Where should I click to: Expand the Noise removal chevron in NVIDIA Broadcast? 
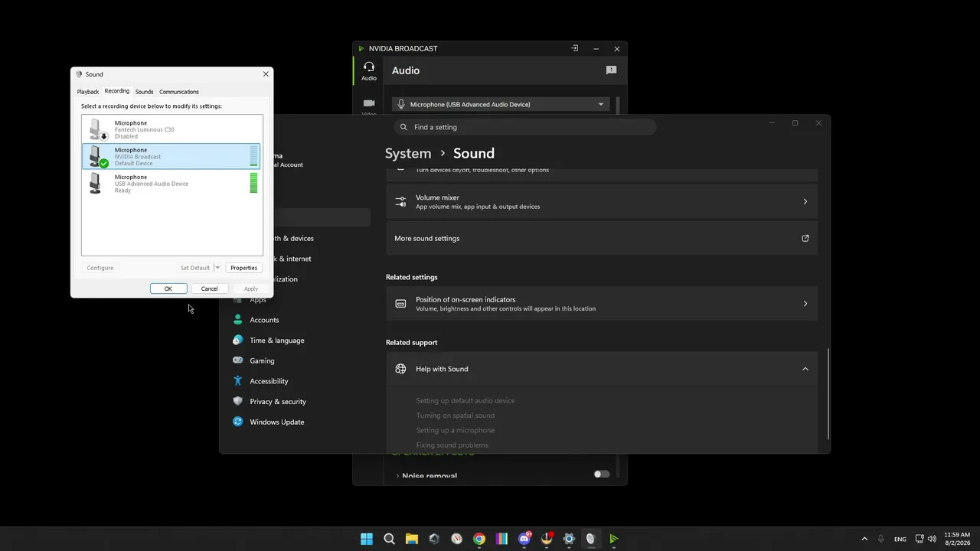tap(397, 476)
